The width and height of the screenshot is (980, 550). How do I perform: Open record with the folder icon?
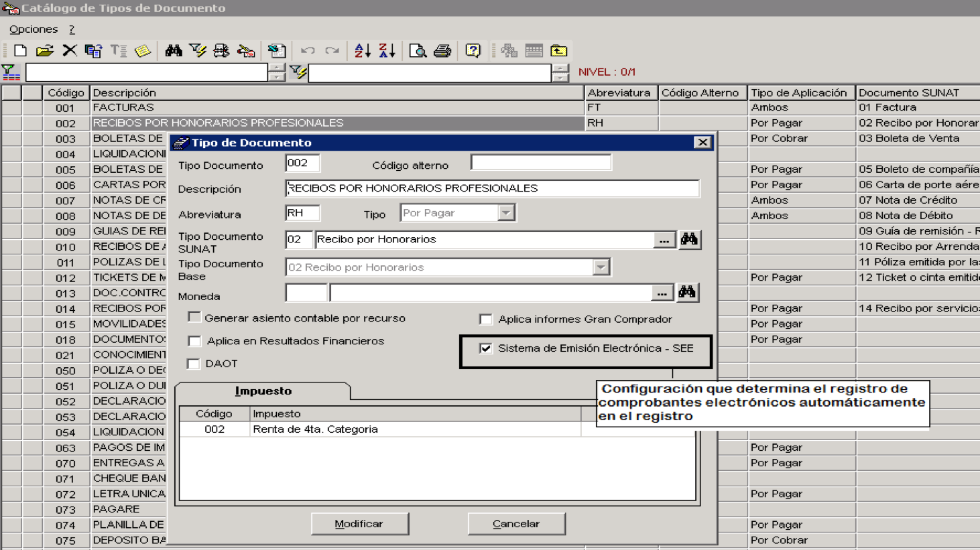(x=44, y=51)
